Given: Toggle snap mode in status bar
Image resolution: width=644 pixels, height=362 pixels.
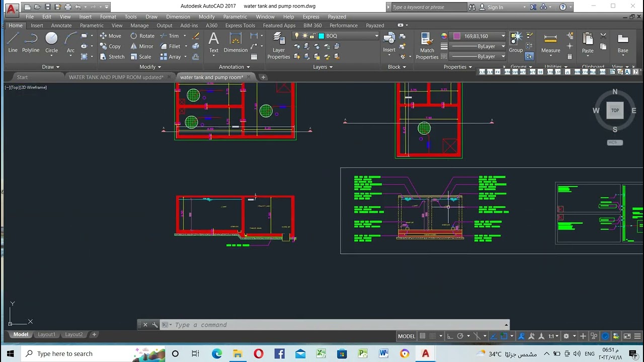Looking at the screenshot, I should [432, 336].
